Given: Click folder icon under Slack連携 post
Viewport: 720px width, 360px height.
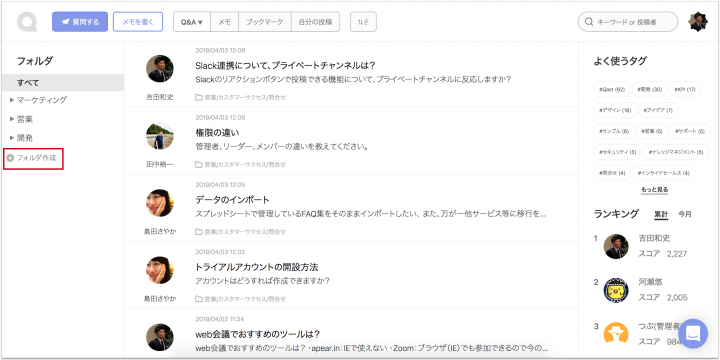Looking at the screenshot, I should [199, 97].
